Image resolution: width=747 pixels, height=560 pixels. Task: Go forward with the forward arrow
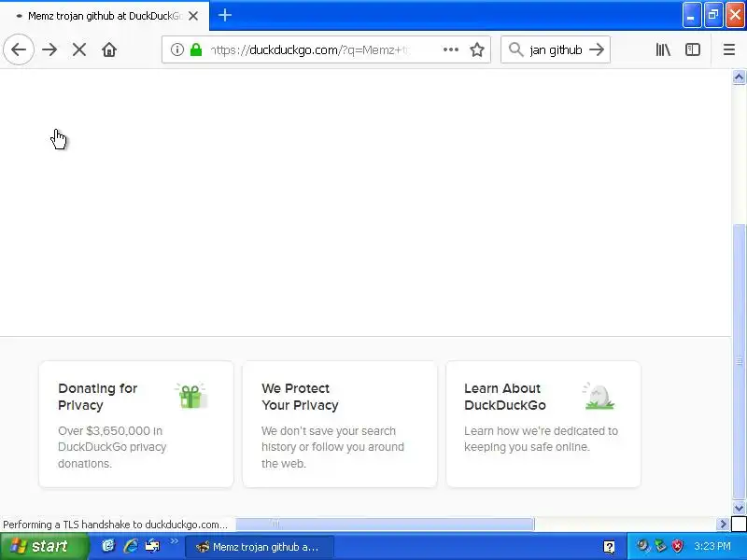49,49
